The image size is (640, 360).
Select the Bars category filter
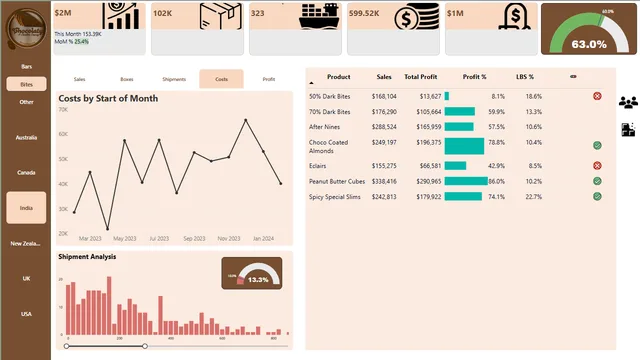click(27, 67)
